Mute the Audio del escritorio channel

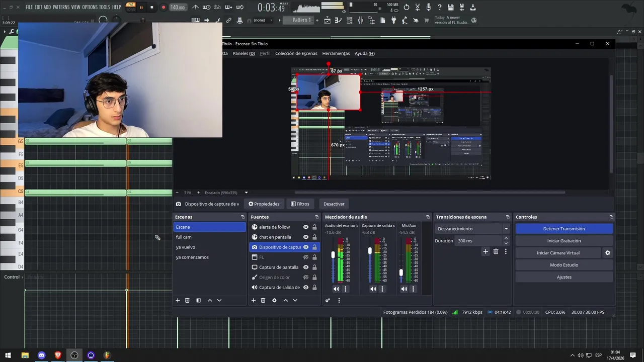[336, 289]
